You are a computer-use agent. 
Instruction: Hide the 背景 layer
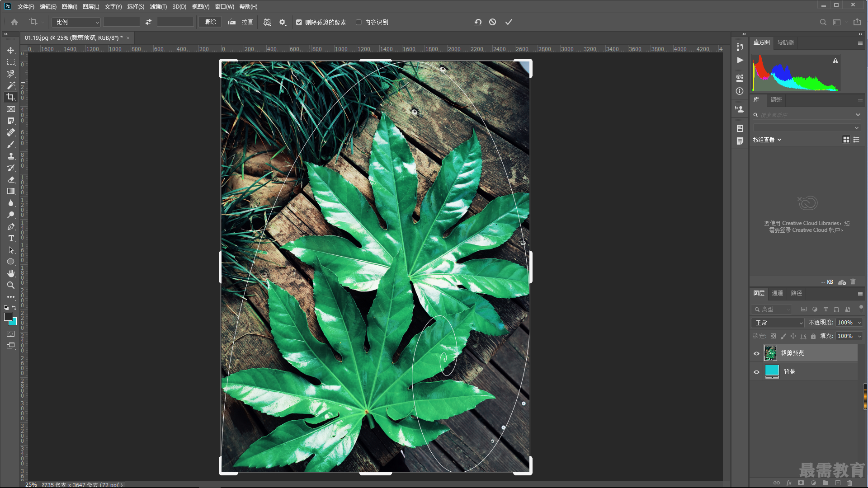point(756,372)
